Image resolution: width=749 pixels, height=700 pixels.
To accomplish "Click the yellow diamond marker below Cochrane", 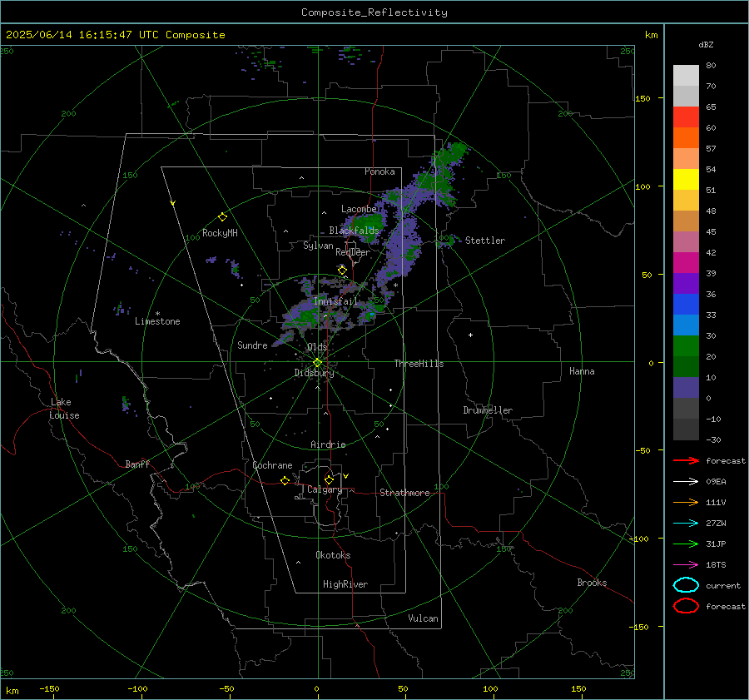I will click(x=285, y=480).
